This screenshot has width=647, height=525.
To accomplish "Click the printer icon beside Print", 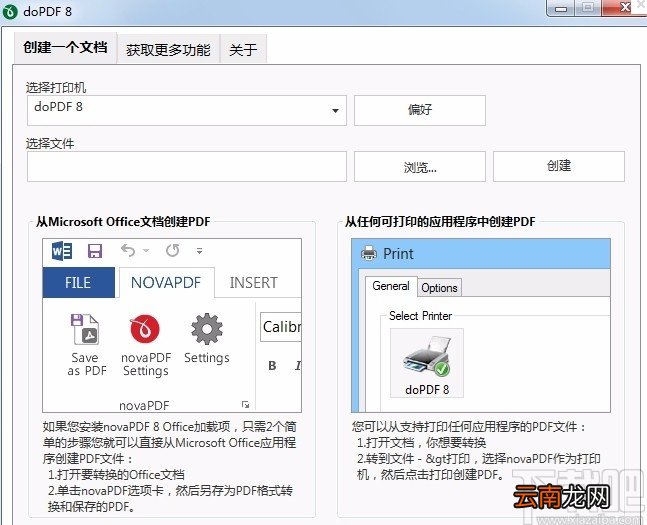I will pyautogui.click(x=369, y=253).
